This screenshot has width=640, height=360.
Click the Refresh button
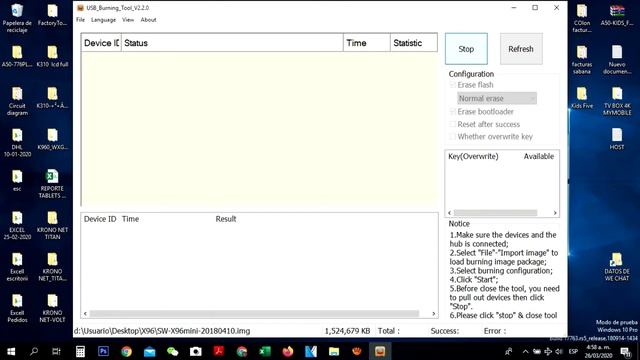[x=521, y=49]
